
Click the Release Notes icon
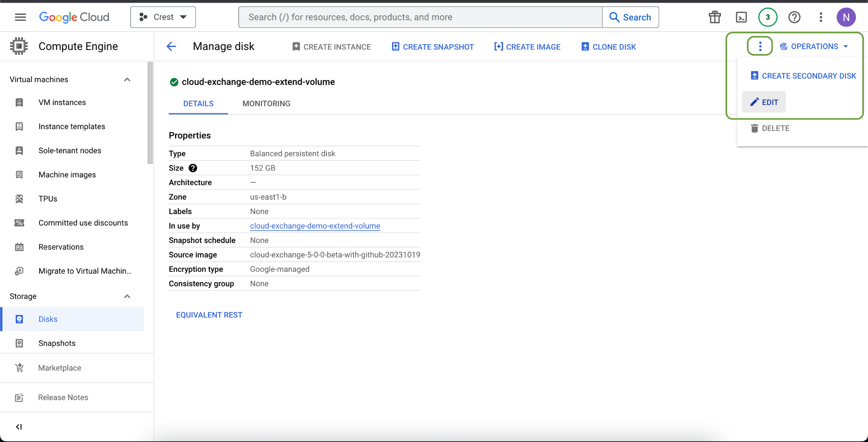point(19,398)
